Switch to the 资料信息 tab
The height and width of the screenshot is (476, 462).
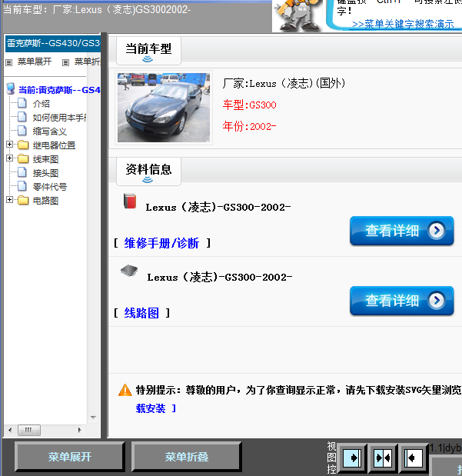point(148,171)
